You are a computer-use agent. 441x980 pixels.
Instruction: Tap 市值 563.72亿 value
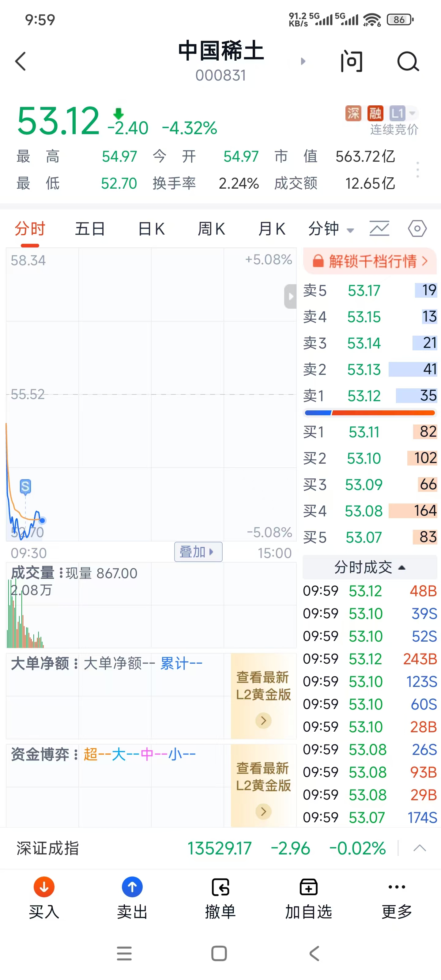coord(365,156)
